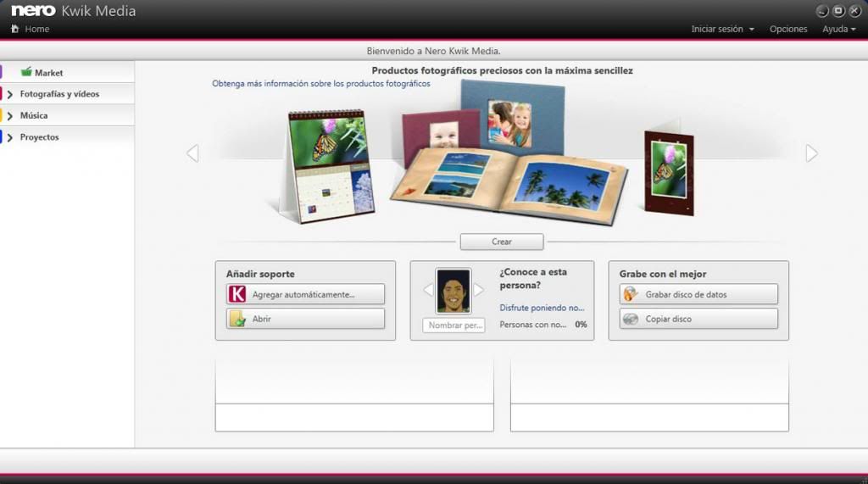The height and width of the screenshot is (484, 868).
Task: Click Personas con no... text
Action: tap(532, 325)
